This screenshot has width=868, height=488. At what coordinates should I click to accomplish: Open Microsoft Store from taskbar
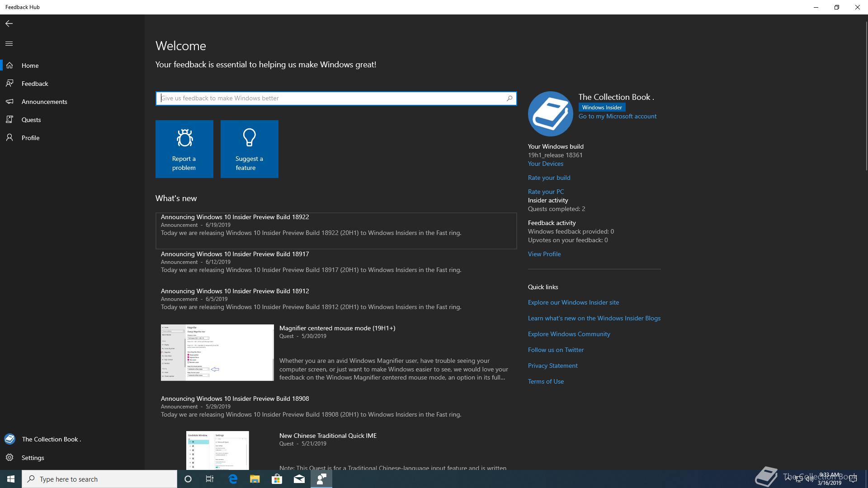277,479
